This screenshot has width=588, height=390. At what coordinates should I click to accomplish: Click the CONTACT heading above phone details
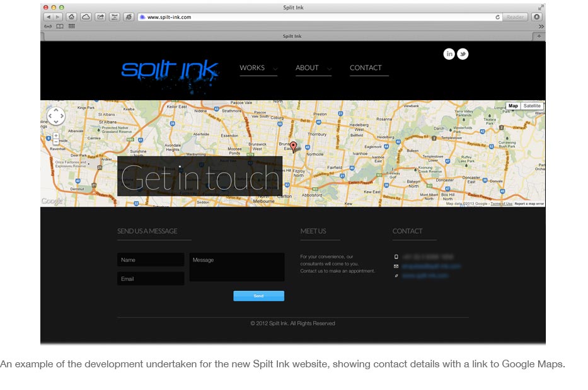[x=407, y=231]
